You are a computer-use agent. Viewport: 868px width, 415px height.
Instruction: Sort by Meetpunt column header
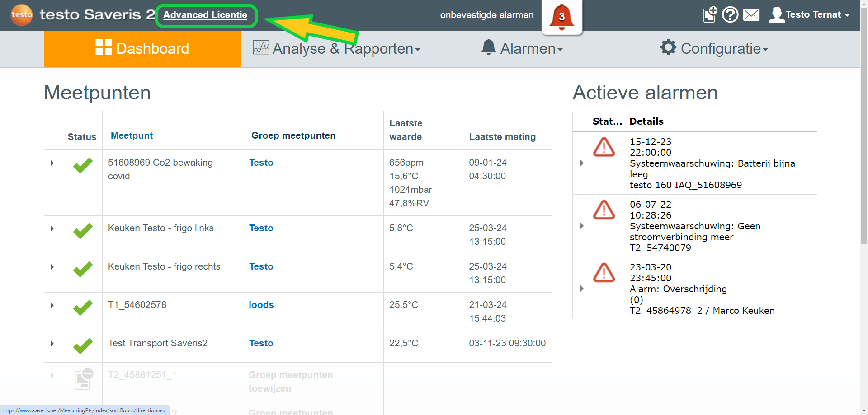tap(132, 135)
